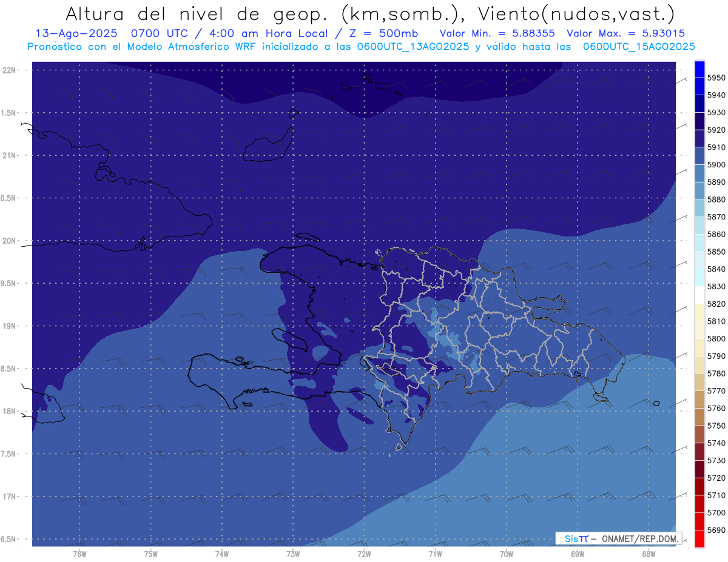The image size is (728, 562).
Task: Click the 5950 legend value
Action: [x=716, y=78]
